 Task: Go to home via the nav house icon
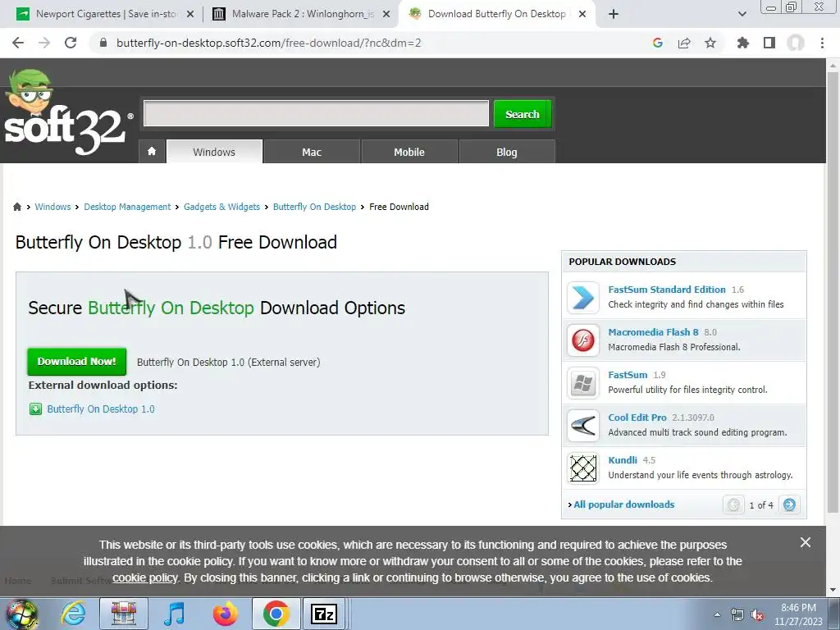152,152
